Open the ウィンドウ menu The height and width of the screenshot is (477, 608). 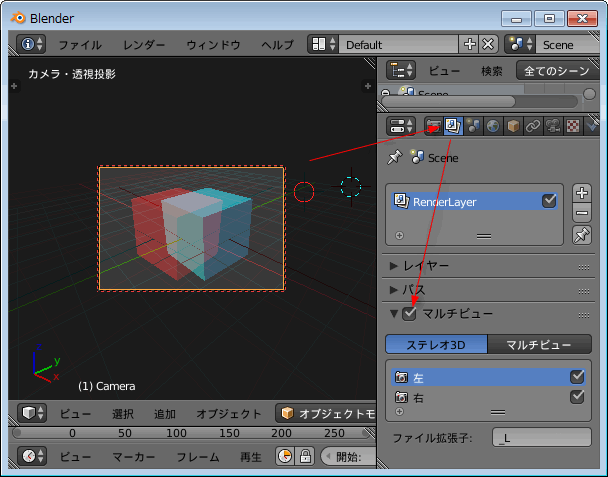click(213, 45)
